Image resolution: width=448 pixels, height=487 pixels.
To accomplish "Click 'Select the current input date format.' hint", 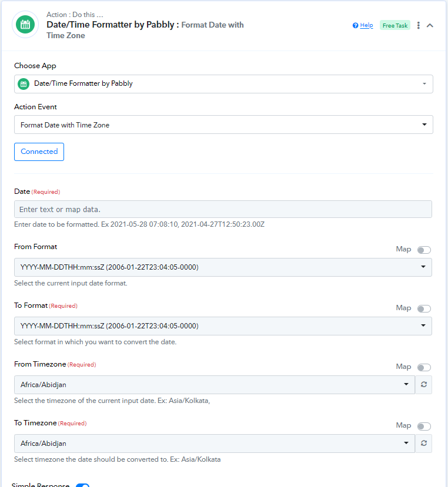I will click(71, 283).
